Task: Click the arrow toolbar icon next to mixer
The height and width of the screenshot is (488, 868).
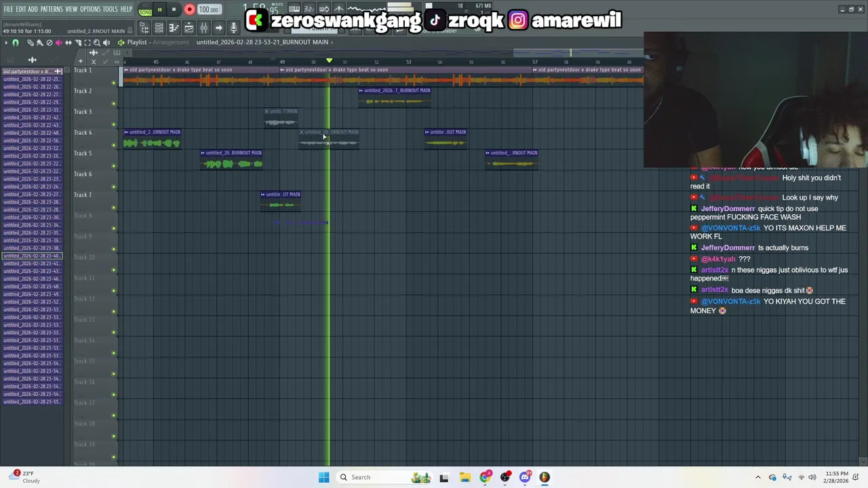Action: (x=218, y=28)
